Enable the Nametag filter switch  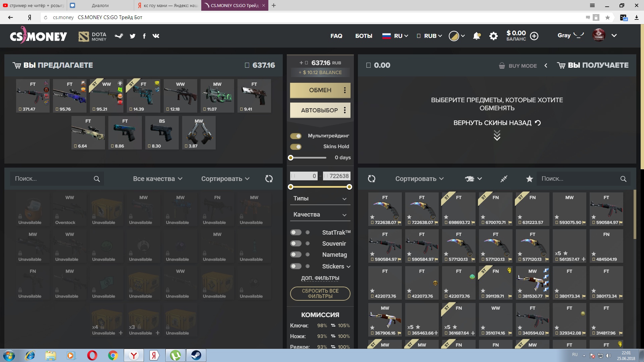(296, 254)
